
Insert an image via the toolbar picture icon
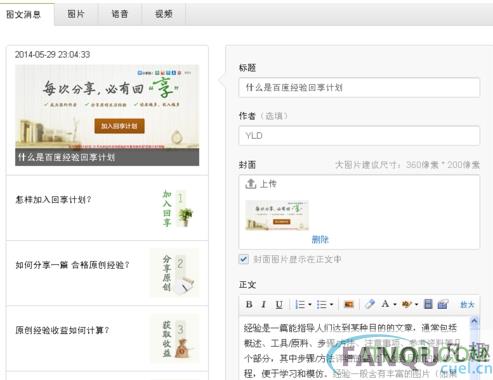coord(349,304)
